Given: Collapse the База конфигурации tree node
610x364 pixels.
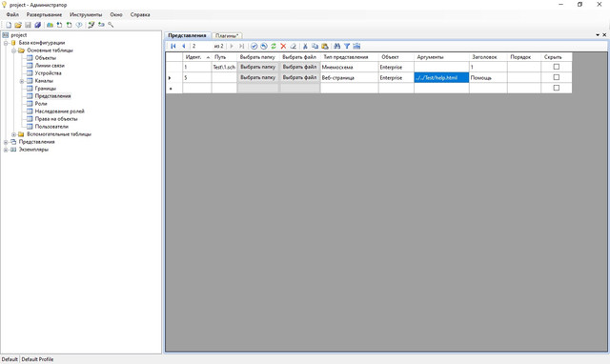Looking at the screenshot, I should tap(6, 43).
